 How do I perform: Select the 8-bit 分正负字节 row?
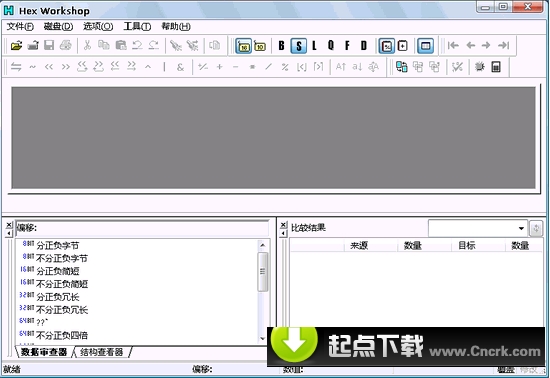coord(137,245)
